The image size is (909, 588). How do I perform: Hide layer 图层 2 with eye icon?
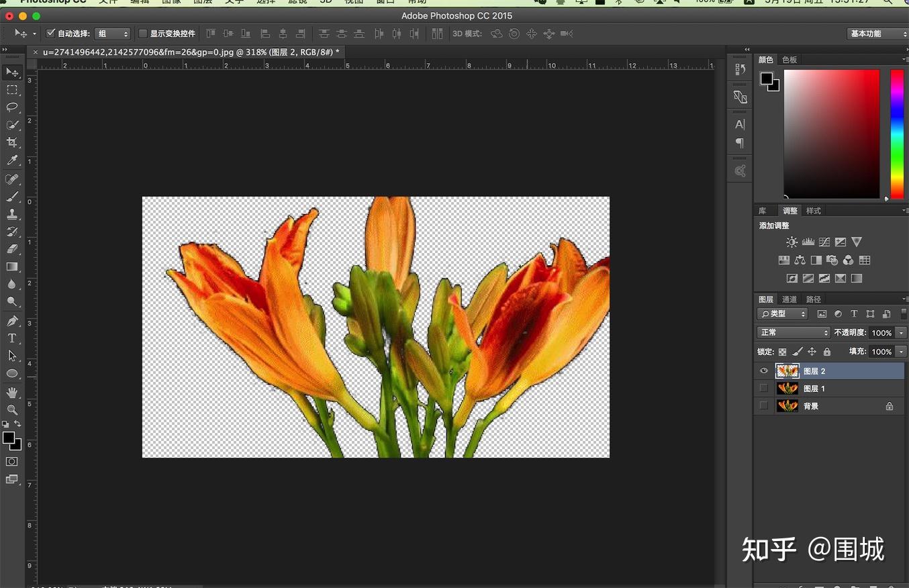tap(764, 371)
